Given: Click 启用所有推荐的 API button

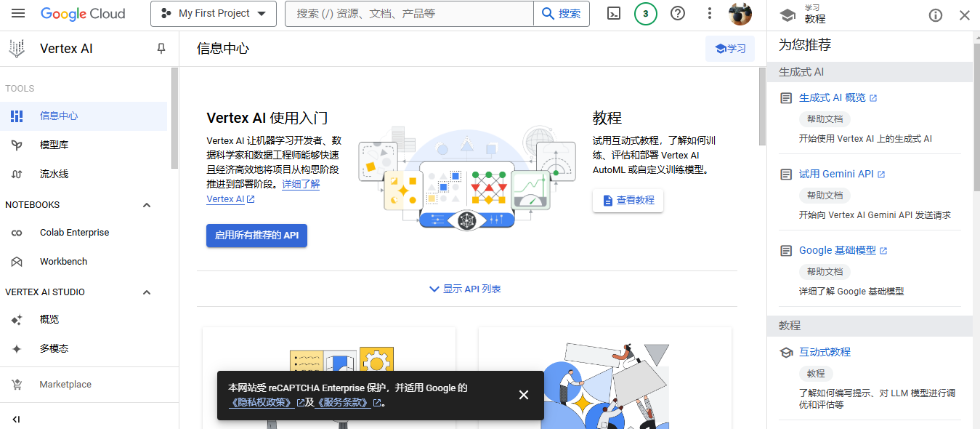Looking at the screenshot, I should pos(256,236).
